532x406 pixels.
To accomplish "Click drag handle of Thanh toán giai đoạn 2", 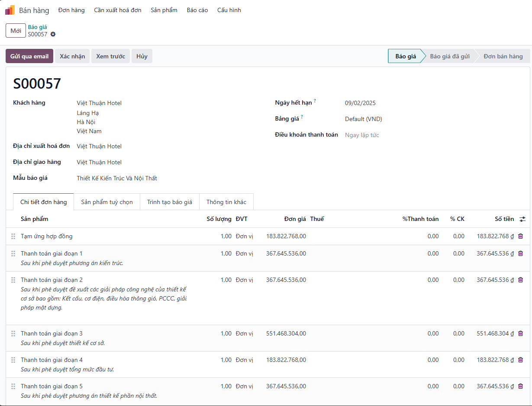I will pyautogui.click(x=13, y=280).
